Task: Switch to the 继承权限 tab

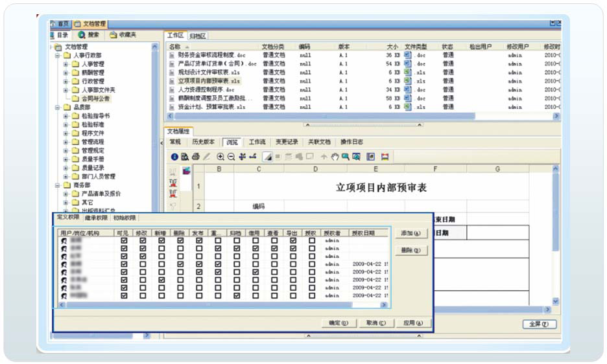Action: [x=96, y=218]
